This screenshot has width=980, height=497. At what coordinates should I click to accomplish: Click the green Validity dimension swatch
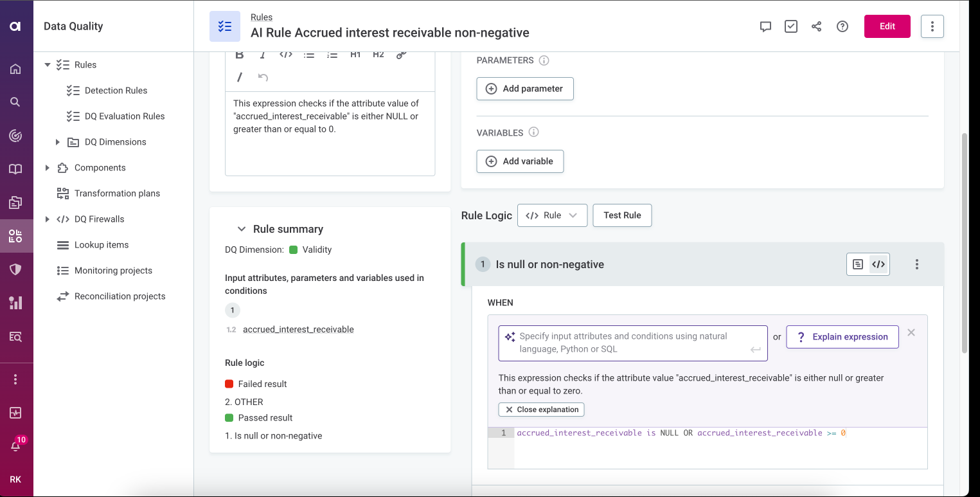pyautogui.click(x=293, y=249)
